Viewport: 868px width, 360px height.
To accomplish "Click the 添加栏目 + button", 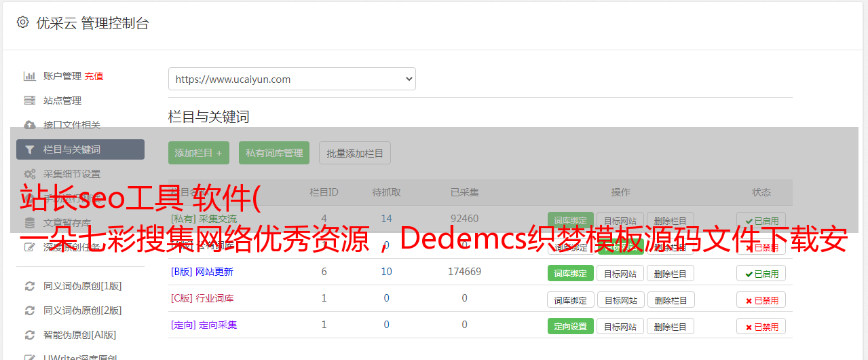I will (x=199, y=153).
